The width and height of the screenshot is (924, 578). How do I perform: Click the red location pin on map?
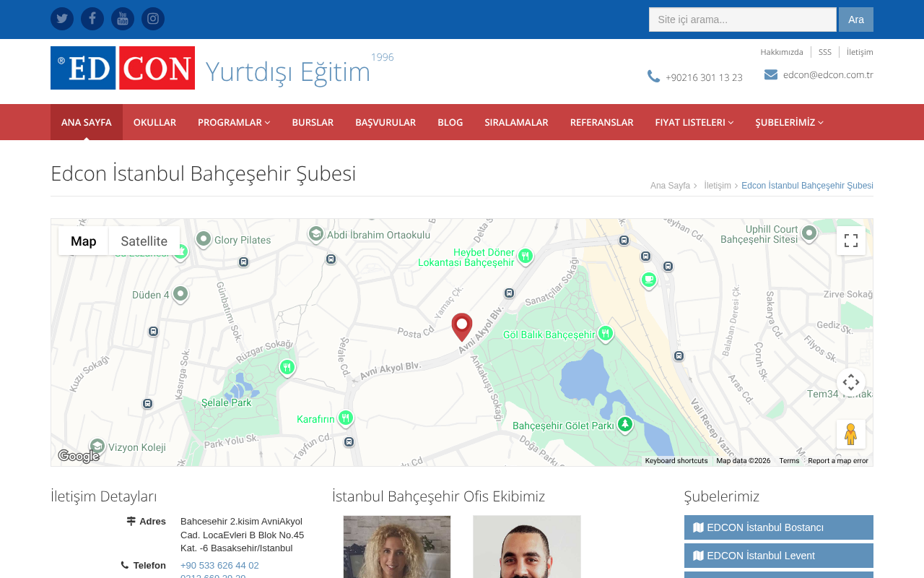(462, 327)
